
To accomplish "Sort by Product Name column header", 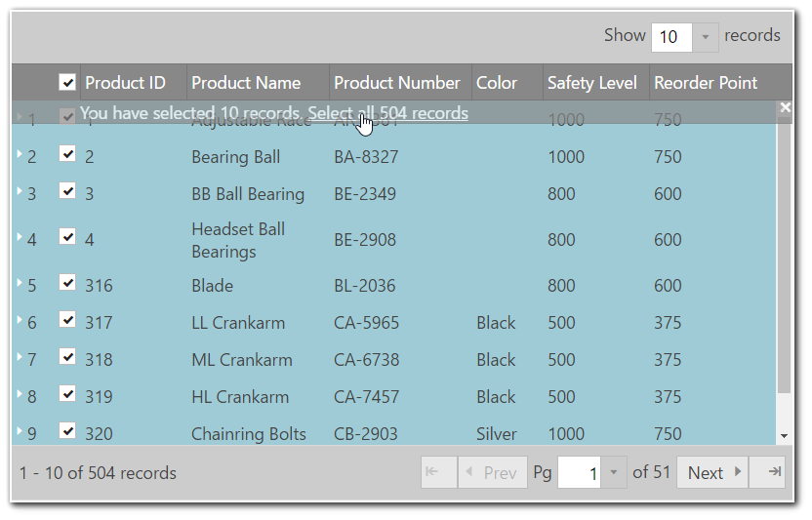I will [x=246, y=83].
